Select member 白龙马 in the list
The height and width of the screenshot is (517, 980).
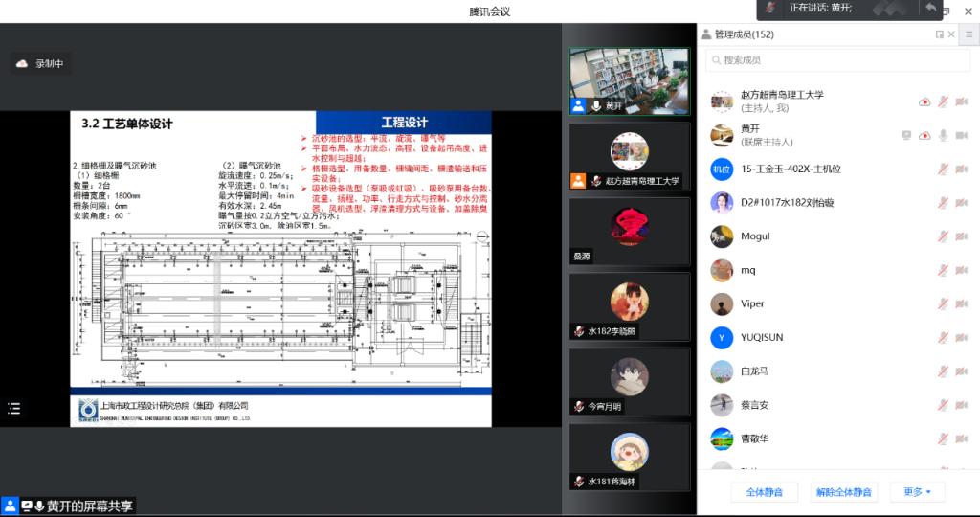tap(754, 371)
